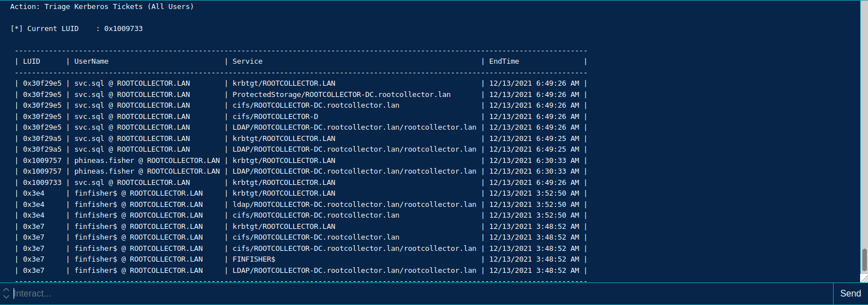Screen dimensions: 868x305
Task: Click the Current LUID value 0x1009733
Action: click(124, 28)
